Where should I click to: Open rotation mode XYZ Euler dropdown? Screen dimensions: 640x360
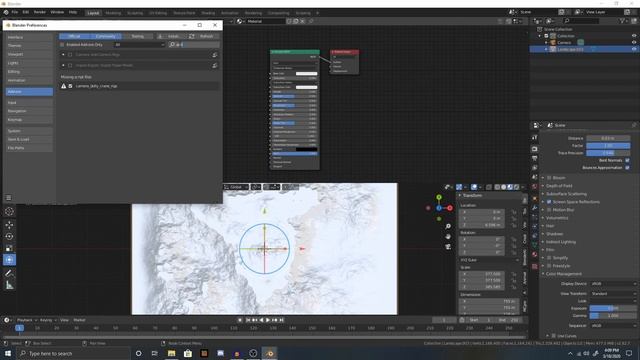point(489,260)
